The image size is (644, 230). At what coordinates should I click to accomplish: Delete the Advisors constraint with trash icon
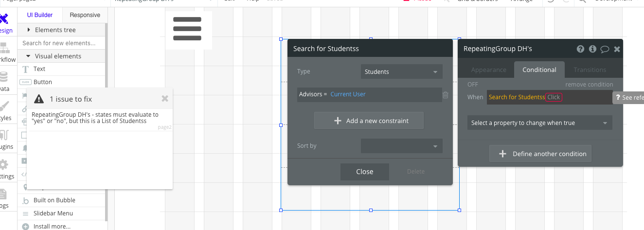(446, 95)
